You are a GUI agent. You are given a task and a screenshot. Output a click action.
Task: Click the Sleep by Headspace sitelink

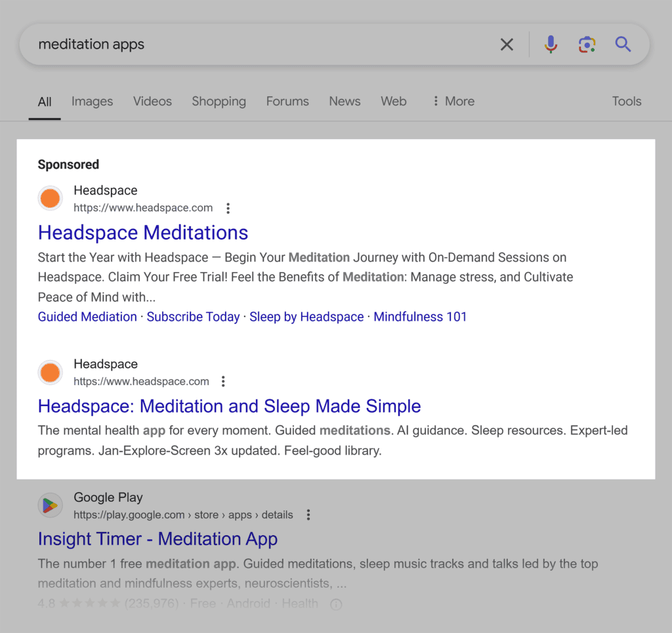tap(306, 317)
